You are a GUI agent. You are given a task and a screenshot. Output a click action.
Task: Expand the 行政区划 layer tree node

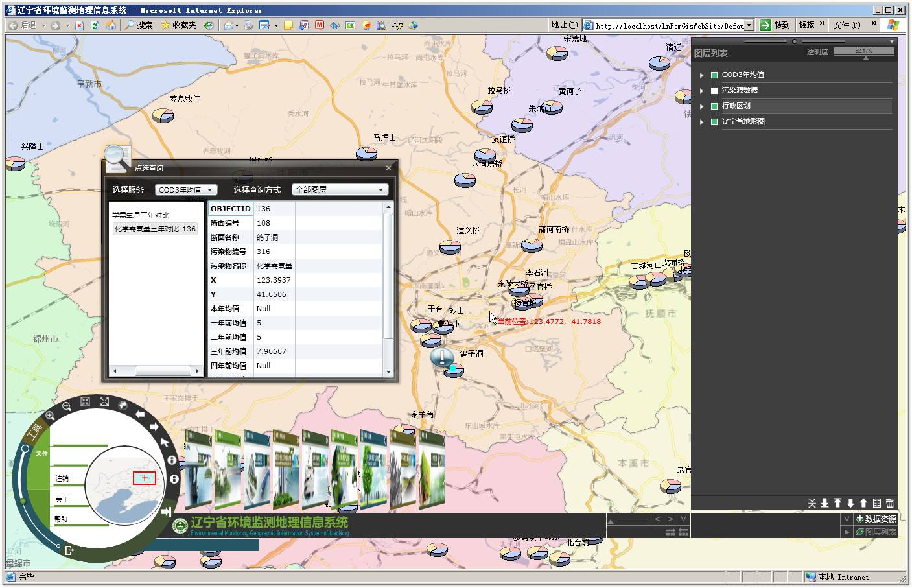701,106
